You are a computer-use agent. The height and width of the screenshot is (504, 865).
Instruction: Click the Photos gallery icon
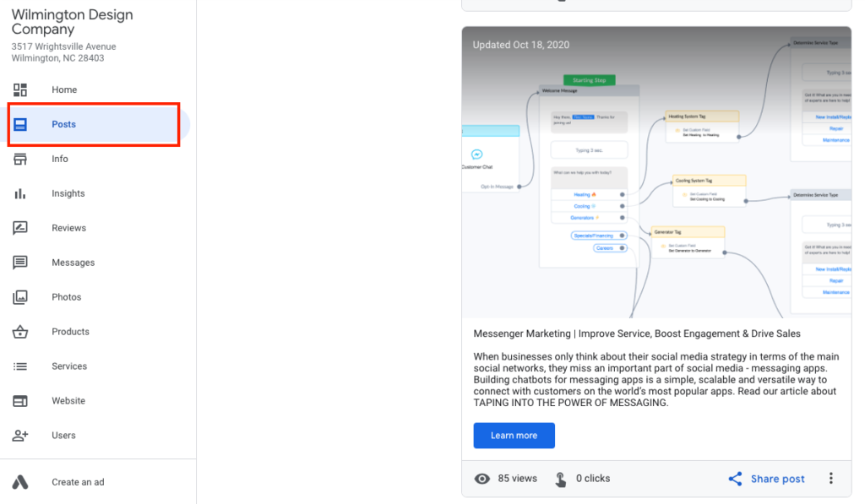coord(20,297)
